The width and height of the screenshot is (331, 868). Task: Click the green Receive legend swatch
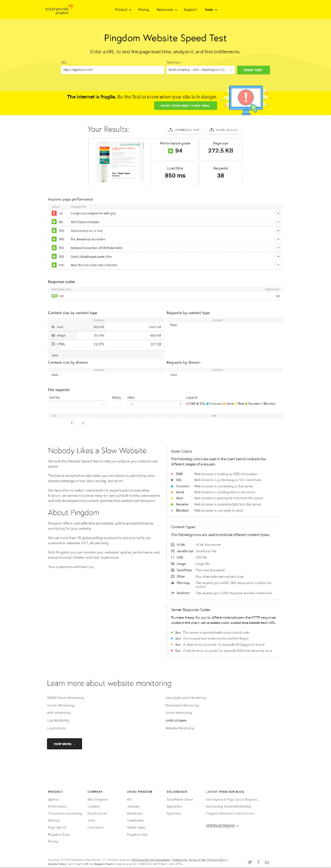coord(246,404)
